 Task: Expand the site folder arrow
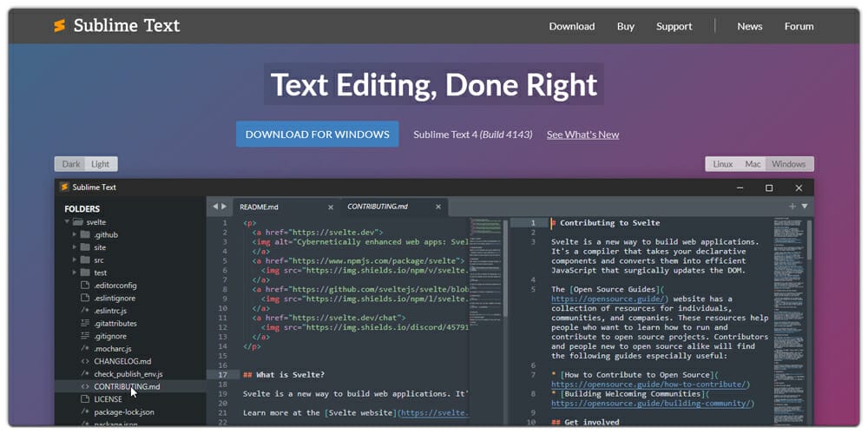click(x=74, y=247)
